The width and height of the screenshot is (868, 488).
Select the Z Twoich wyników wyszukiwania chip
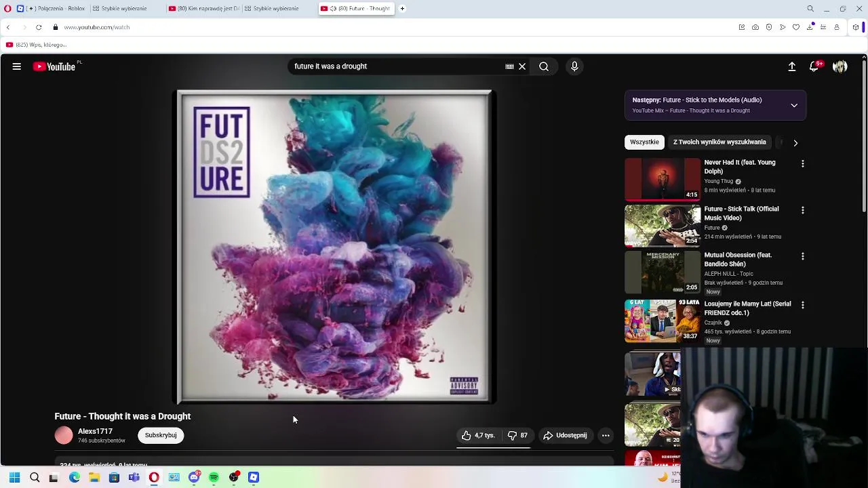point(719,142)
